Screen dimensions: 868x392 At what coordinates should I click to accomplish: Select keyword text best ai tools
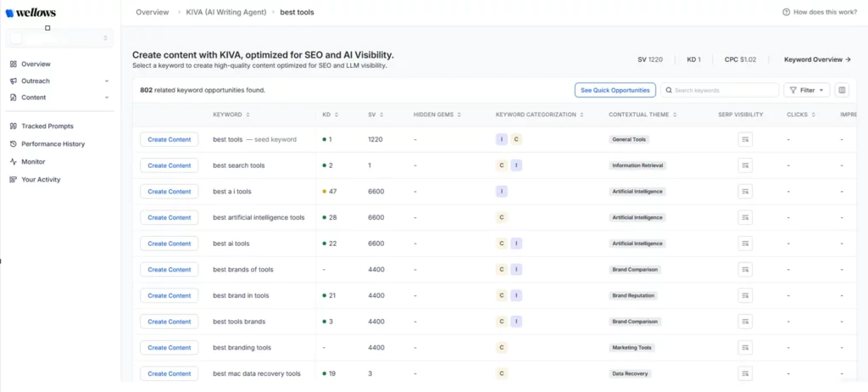click(231, 244)
